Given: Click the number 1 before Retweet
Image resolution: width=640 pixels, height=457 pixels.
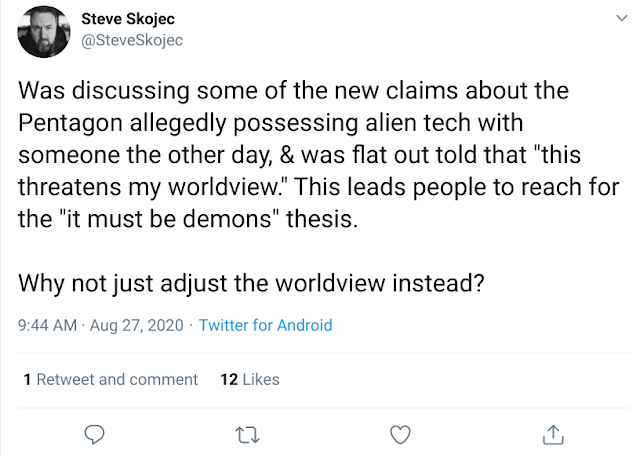Looking at the screenshot, I should [27, 379].
